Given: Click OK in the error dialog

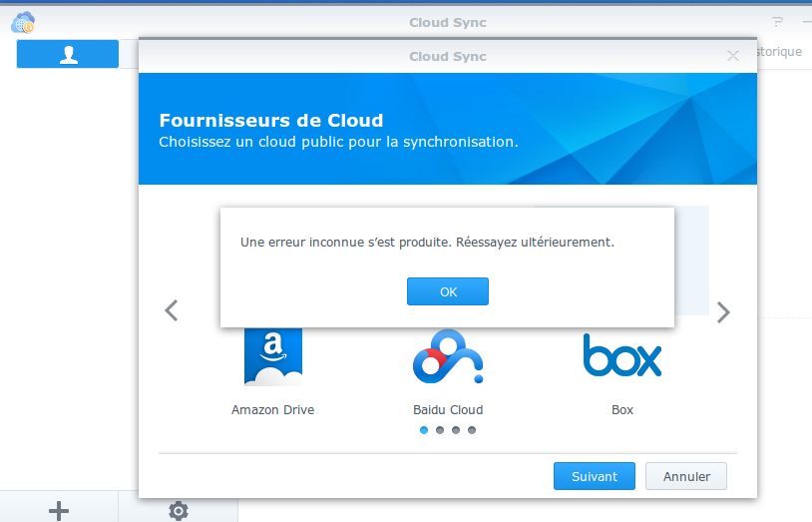Looking at the screenshot, I should tap(448, 291).
